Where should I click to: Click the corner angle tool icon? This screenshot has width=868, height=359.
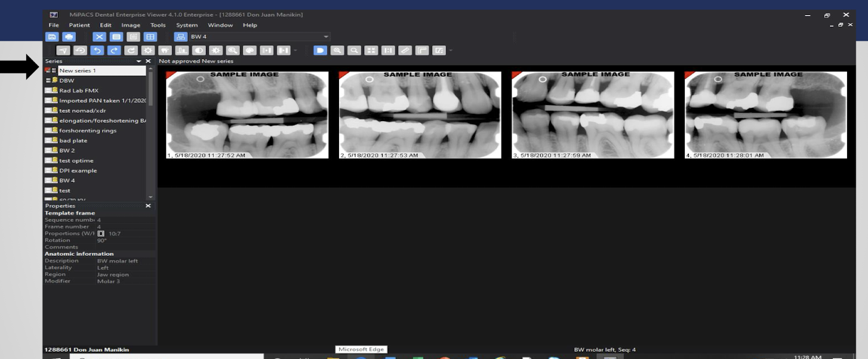[x=423, y=50]
